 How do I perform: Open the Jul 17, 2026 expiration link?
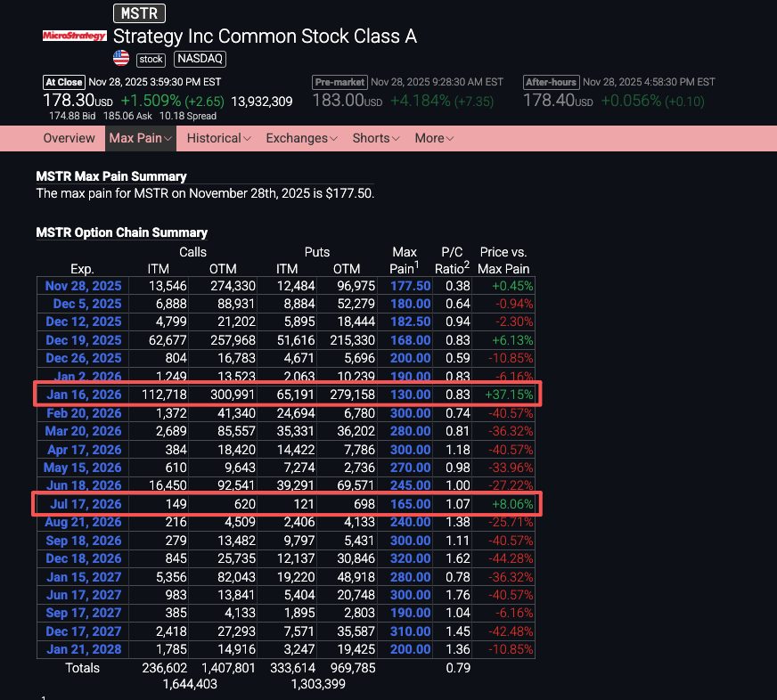(x=86, y=504)
